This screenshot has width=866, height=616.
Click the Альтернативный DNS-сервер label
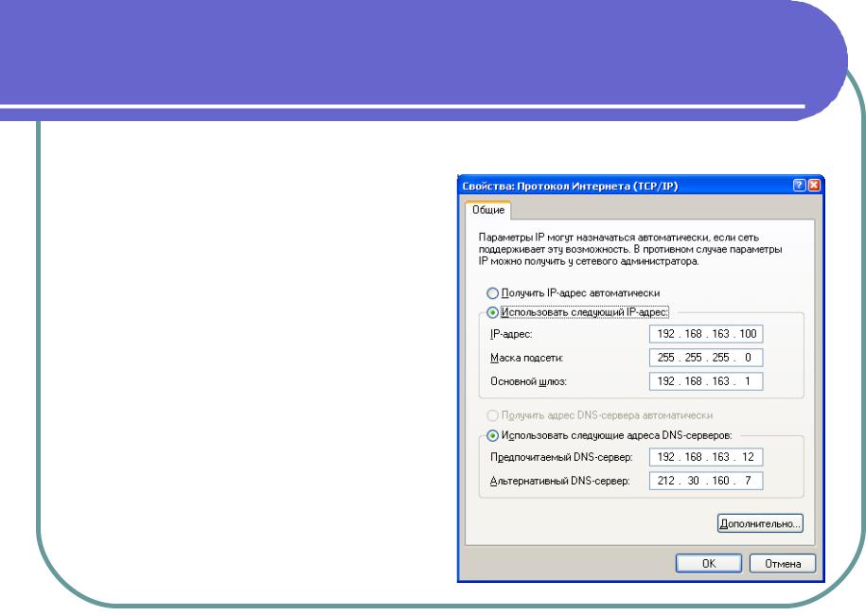559,482
